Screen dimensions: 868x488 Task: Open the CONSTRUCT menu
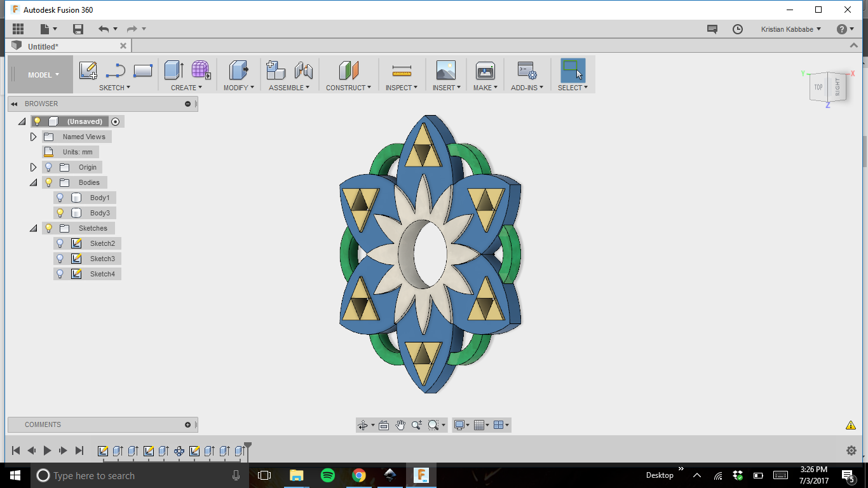[x=349, y=88]
